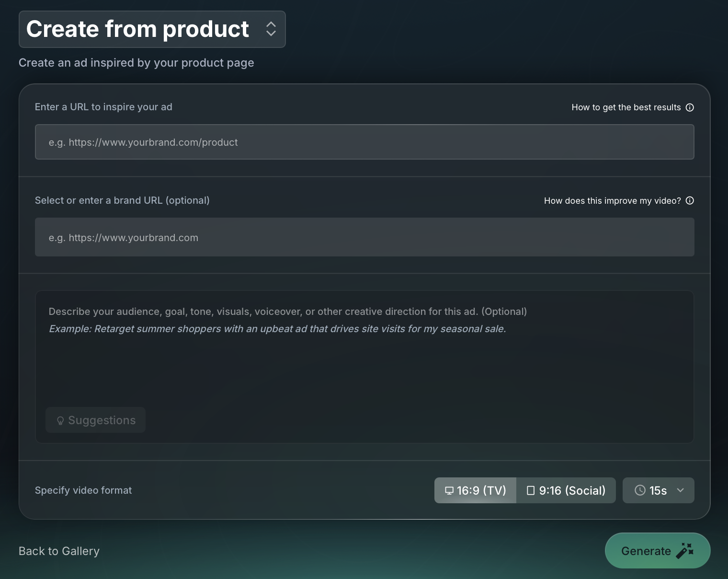Select the 16:9 (TV) video format
728x579 pixels.
coord(475,490)
